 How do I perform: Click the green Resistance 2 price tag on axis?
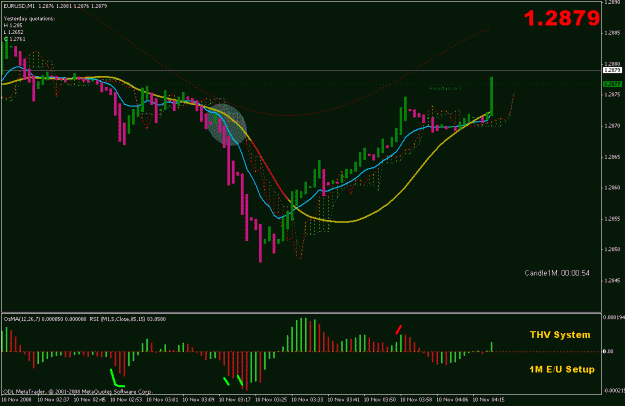coord(613,84)
